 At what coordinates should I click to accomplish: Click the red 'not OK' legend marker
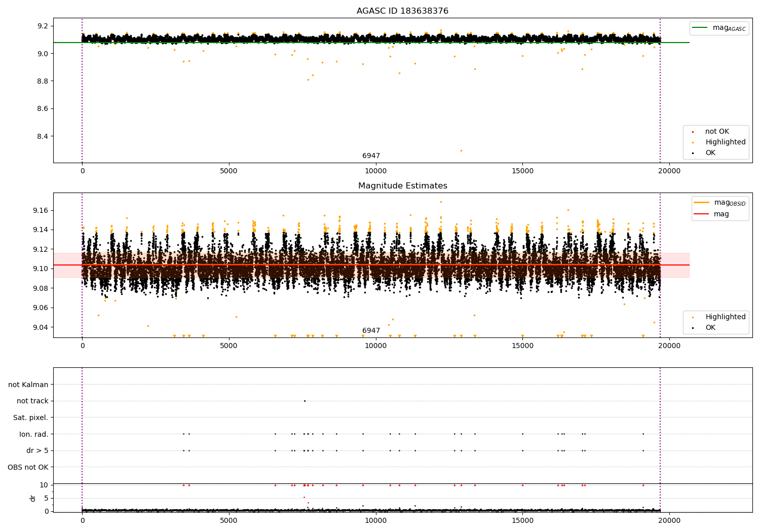693,132
